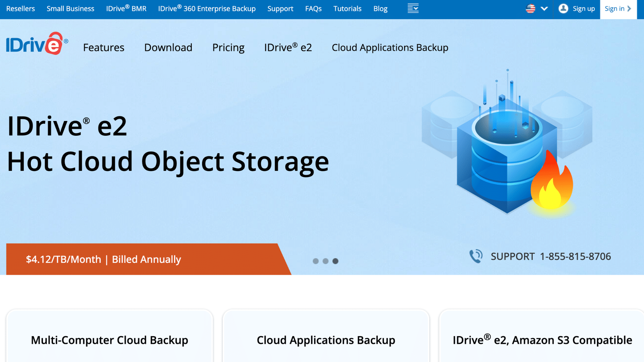The height and width of the screenshot is (362, 644).
Task: Open the Pricing menu item
Action: [x=228, y=48]
